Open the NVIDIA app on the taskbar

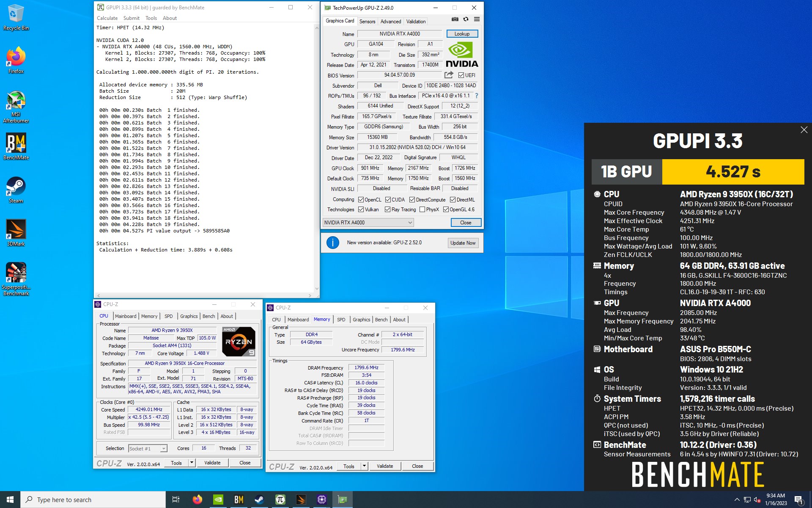218,500
